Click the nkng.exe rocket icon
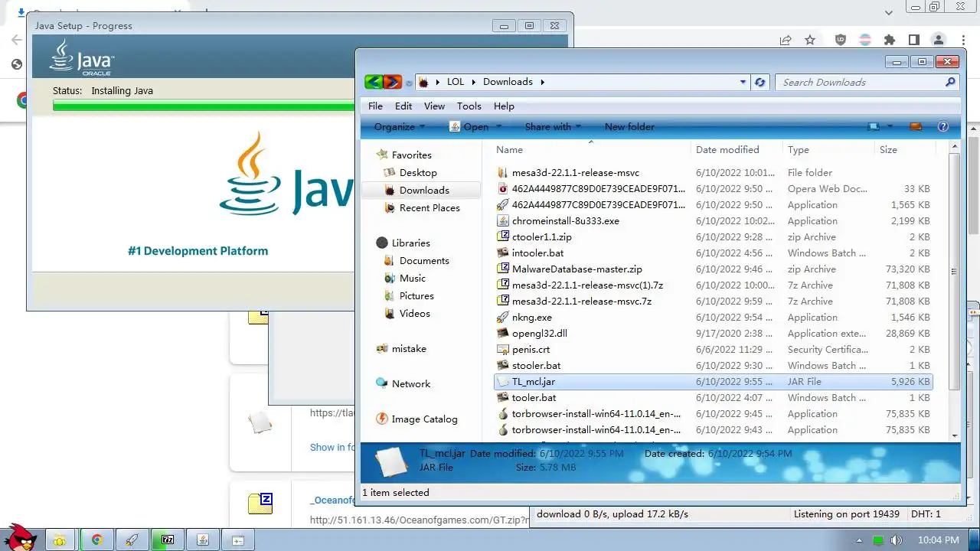 [x=503, y=317]
